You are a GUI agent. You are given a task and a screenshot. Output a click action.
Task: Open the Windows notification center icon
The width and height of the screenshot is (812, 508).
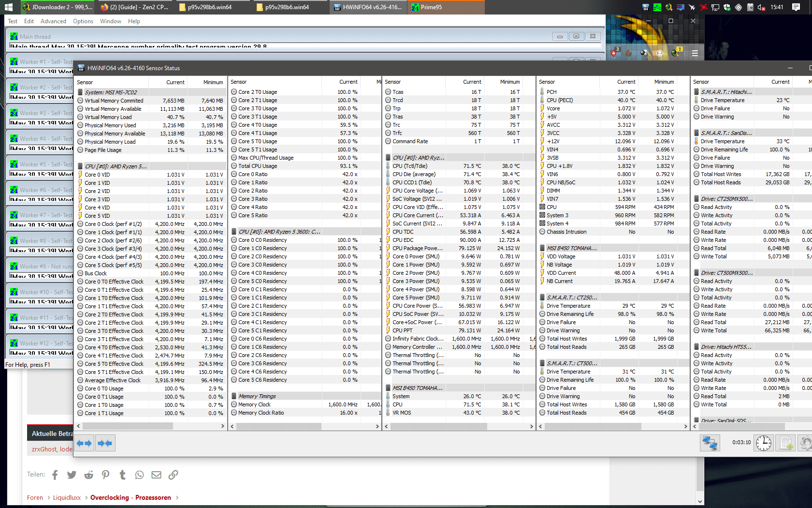point(796,7)
